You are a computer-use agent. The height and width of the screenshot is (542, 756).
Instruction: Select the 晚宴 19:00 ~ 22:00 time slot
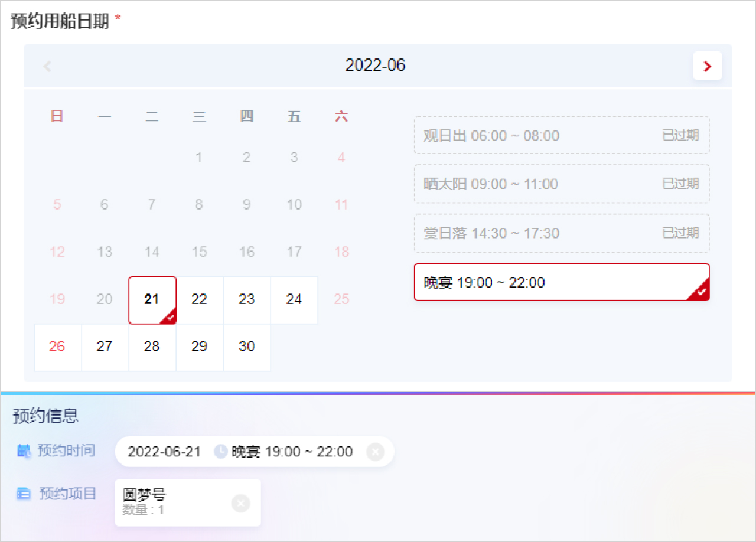(x=561, y=282)
